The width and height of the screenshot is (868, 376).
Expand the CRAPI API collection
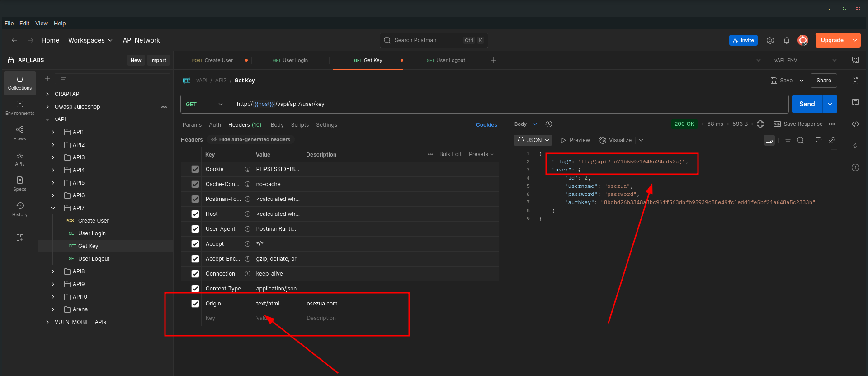coord(47,94)
